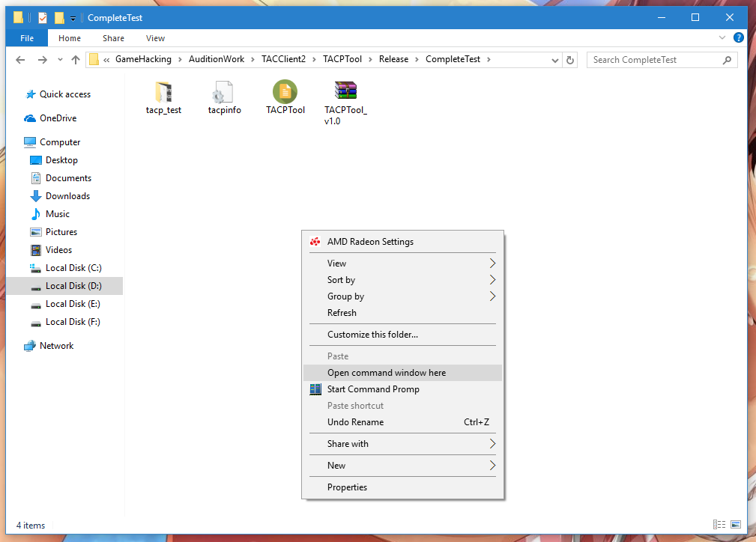Refresh the address bar location

pos(570,60)
